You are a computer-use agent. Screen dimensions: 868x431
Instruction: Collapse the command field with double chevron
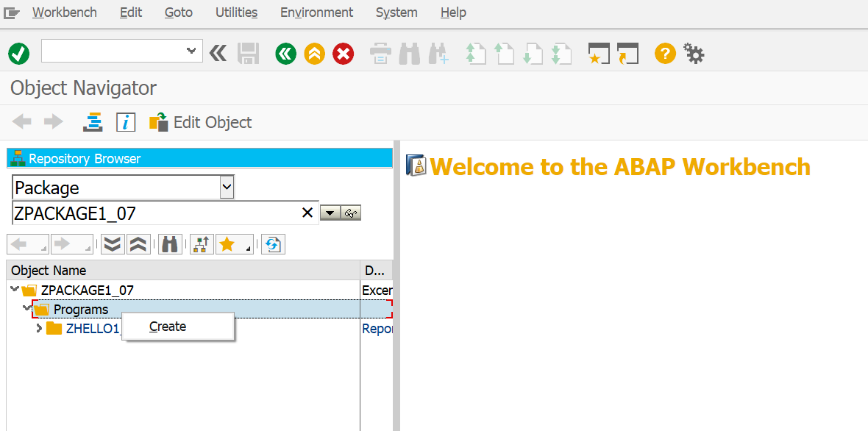pos(218,53)
